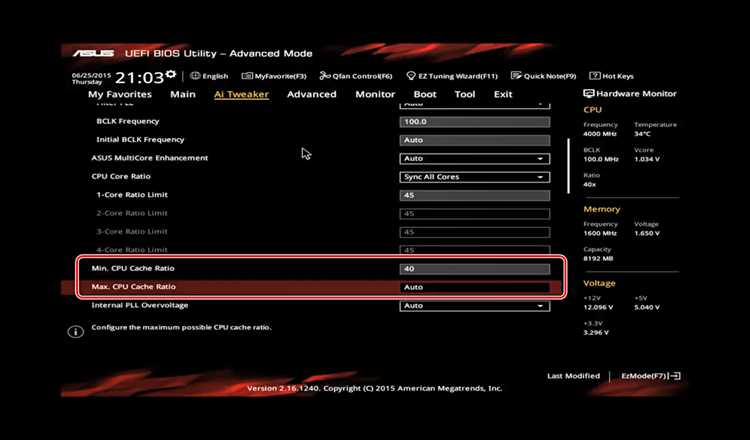Click the Vcore 1.034 V reading
Image resolution: width=750 pixels, height=440 pixels.
coord(647,159)
